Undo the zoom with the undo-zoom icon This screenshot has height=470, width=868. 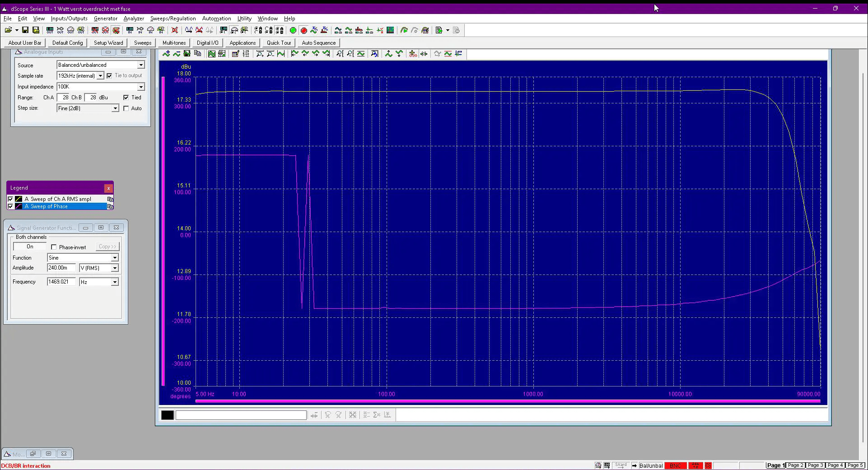375,54
